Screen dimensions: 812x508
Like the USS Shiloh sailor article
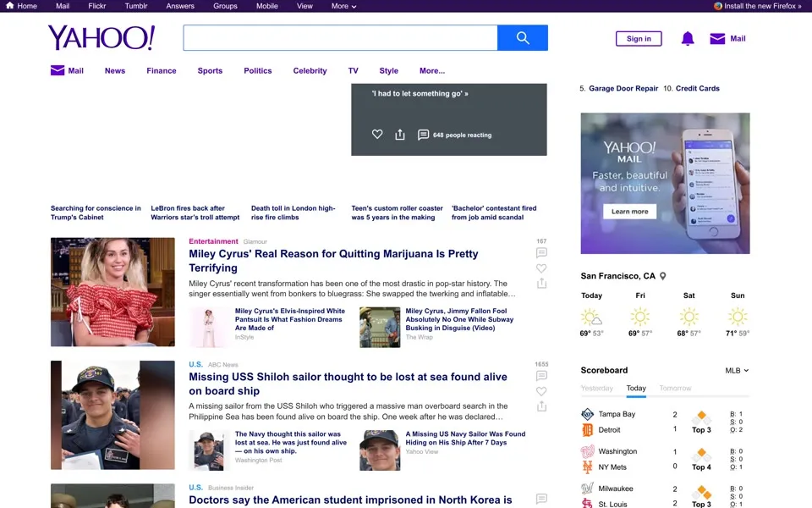click(x=541, y=391)
